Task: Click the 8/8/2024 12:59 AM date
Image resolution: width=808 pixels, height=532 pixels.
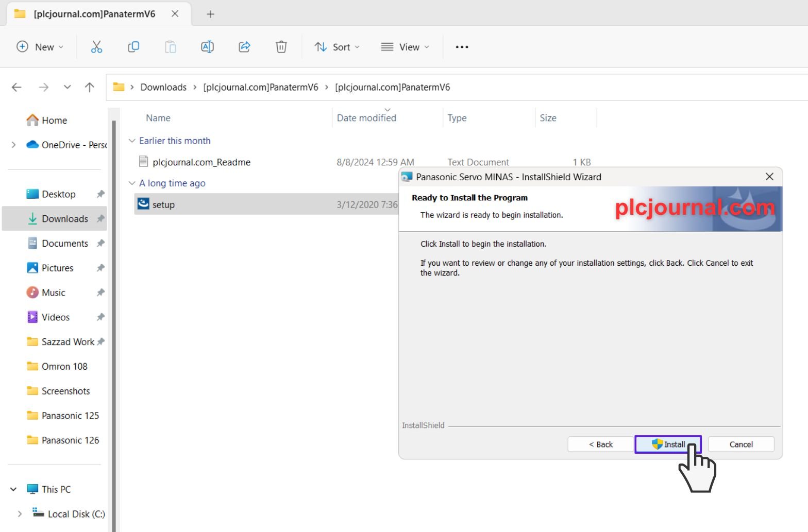Action: tap(375, 162)
